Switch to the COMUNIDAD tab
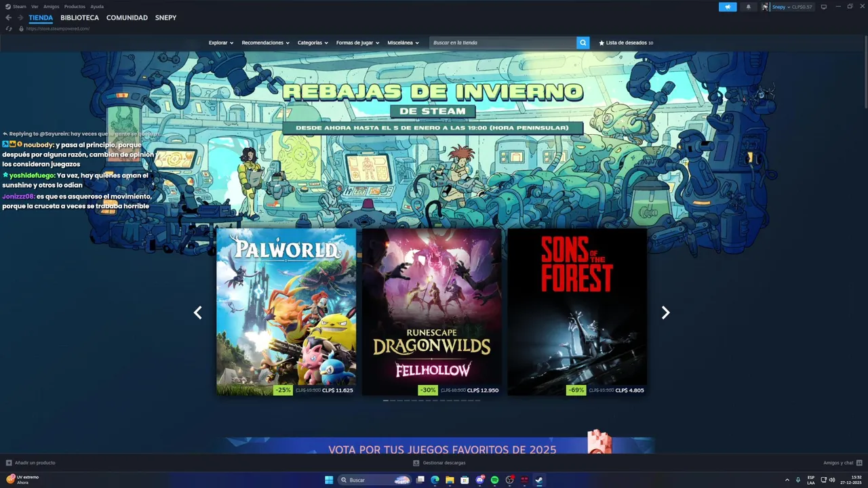 pyautogui.click(x=127, y=18)
